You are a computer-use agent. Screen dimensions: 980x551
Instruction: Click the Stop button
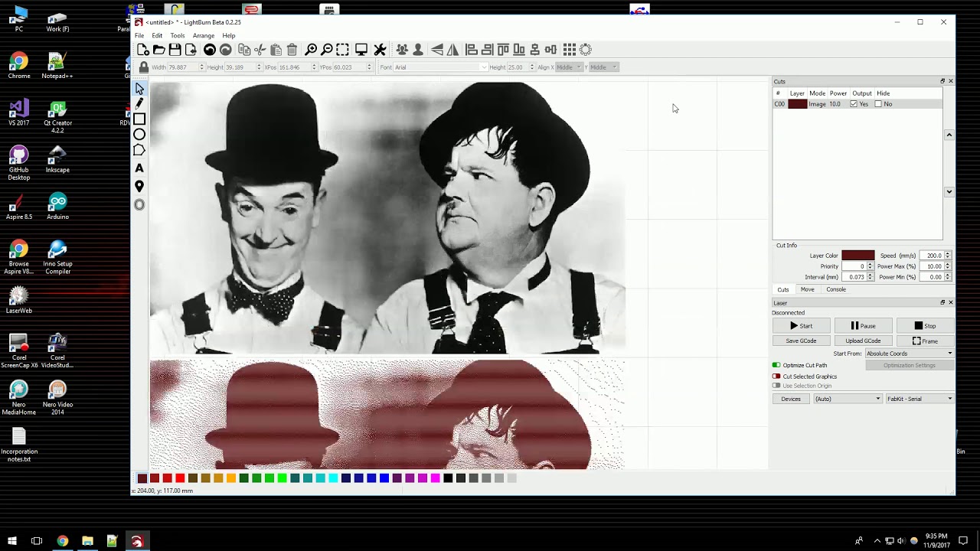925,326
